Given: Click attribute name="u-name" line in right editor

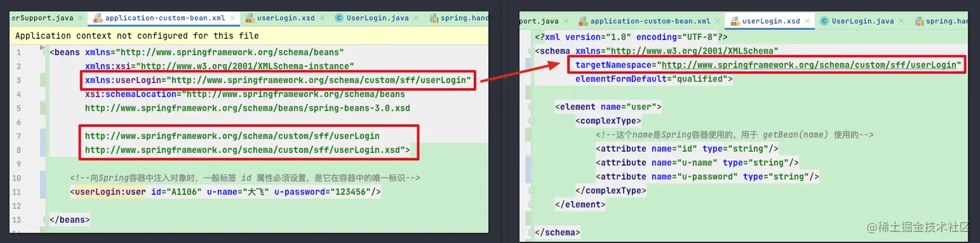Looking at the screenshot, I should tap(697, 162).
